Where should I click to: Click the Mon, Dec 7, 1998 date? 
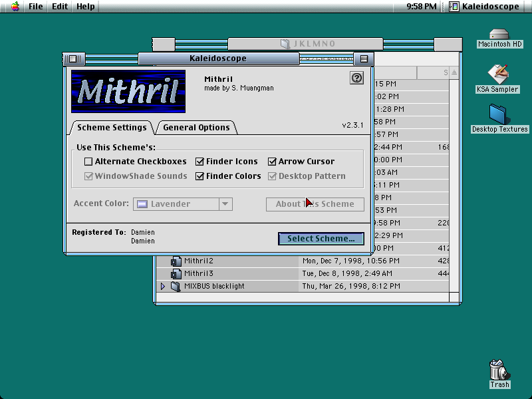click(351, 261)
